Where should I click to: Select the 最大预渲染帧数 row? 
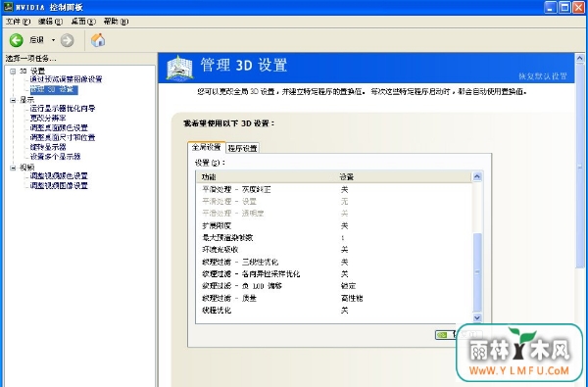334,238
